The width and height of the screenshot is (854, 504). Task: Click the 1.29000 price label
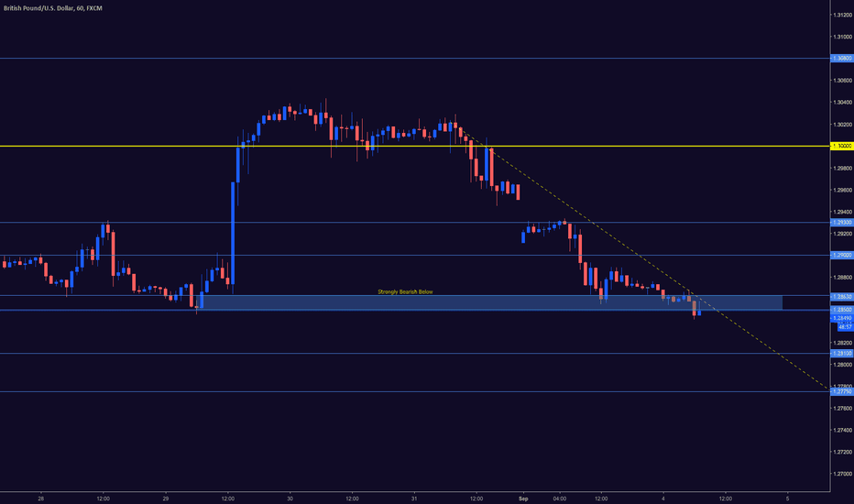click(842, 255)
